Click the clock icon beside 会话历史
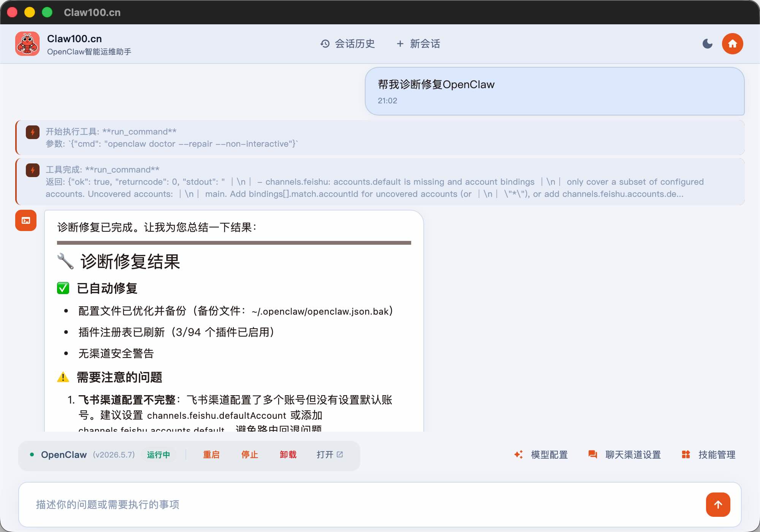Image resolution: width=760 pixels, height=532 pixels. pos(325,44)
